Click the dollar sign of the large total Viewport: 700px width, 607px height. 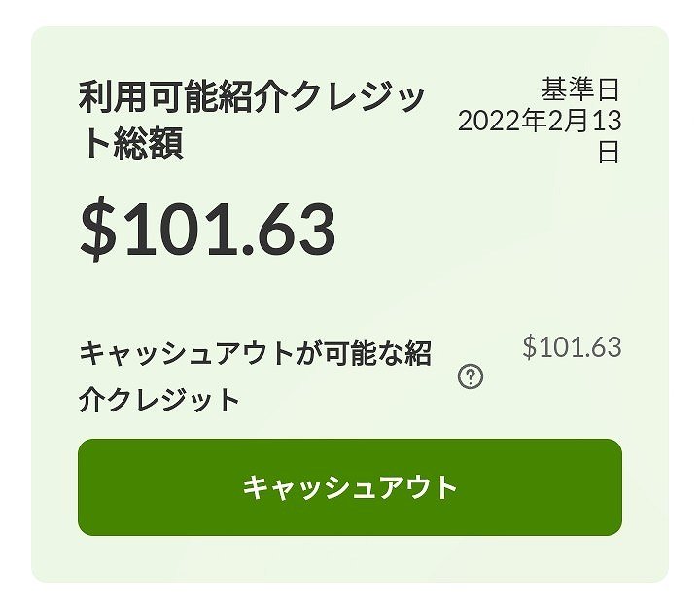(97, 231)
